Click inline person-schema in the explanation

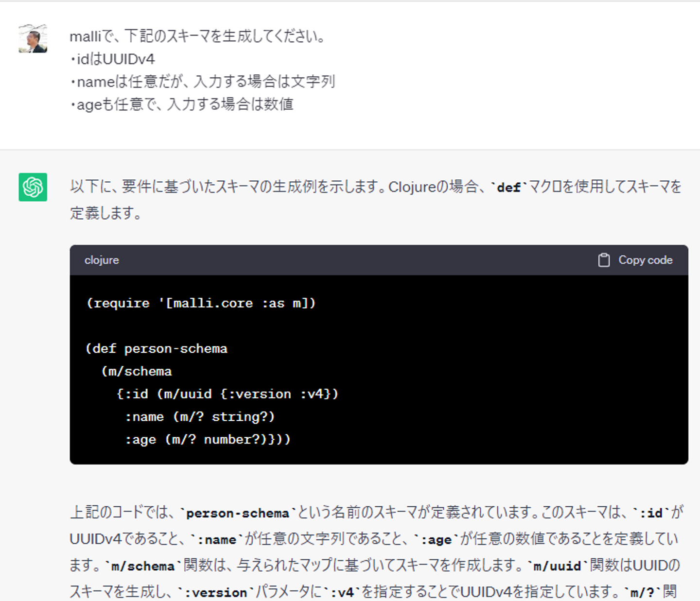(238, 513)
